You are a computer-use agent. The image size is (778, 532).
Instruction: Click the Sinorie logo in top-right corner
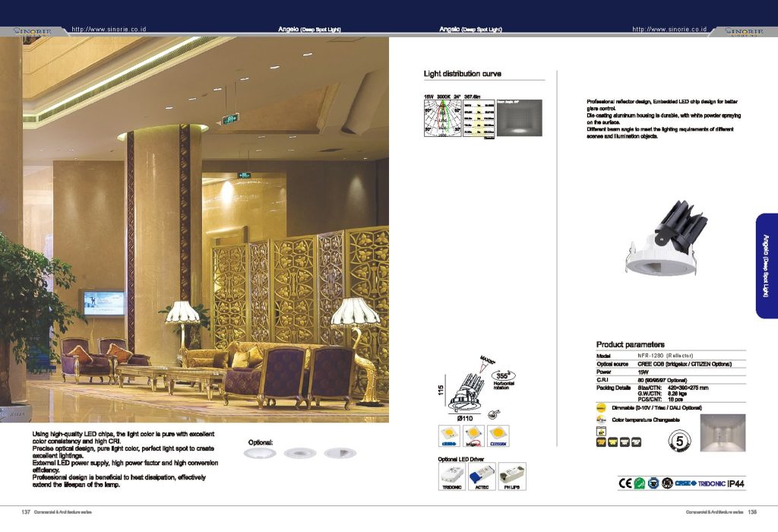[746, 31]
